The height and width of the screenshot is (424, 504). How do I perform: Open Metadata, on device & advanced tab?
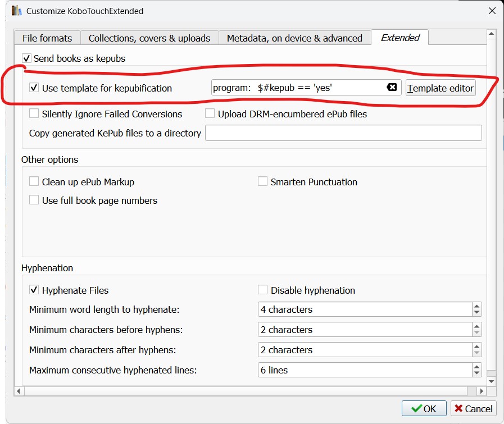pyautogui.click(x=295, y=38)
